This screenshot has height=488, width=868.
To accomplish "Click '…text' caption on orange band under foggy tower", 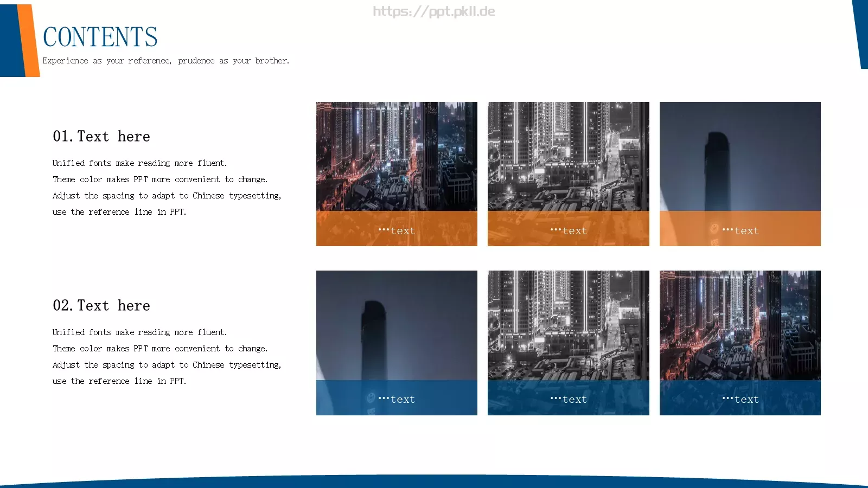I will tap(741, 230).
